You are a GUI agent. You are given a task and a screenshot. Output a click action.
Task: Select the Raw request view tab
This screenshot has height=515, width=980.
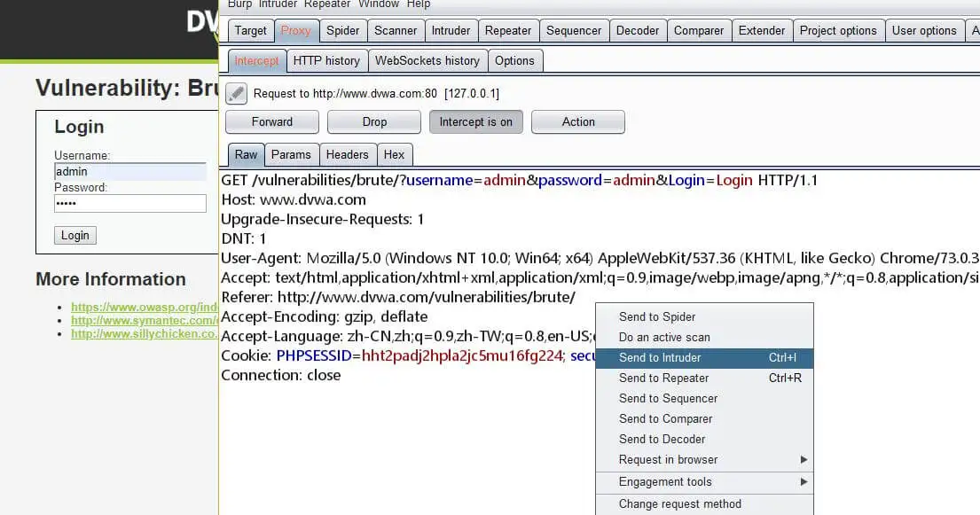[x=247, y=154]
